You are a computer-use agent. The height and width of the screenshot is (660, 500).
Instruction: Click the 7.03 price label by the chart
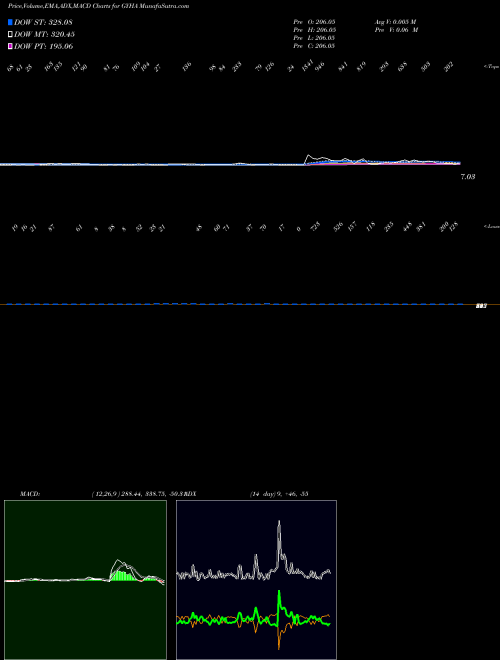(x=468, y=177)
